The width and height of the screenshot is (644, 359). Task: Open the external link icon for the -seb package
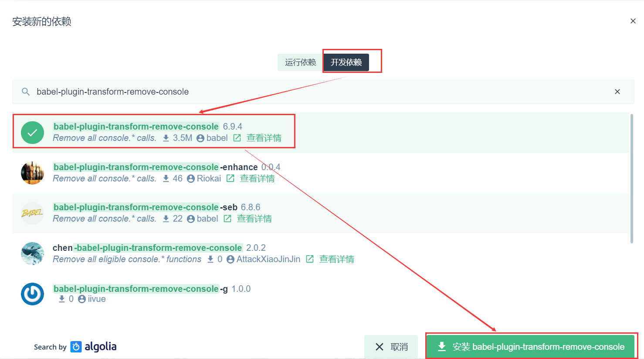(227, 219)
